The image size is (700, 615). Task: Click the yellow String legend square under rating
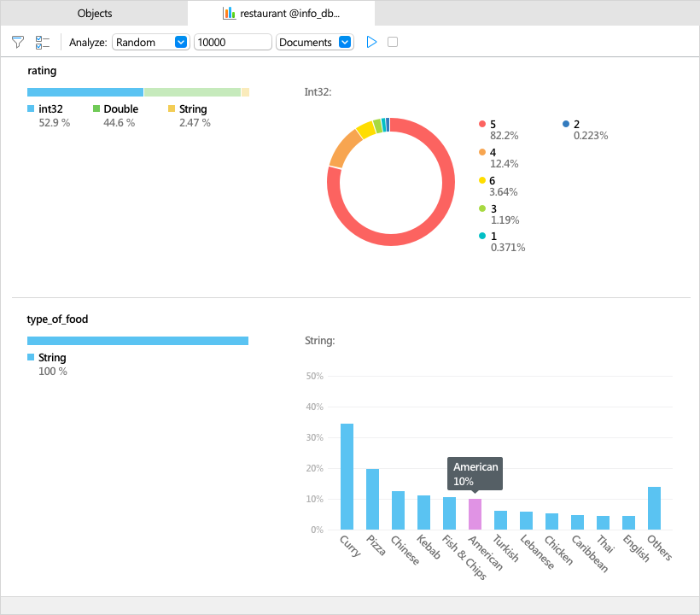[x=172, y=108]
